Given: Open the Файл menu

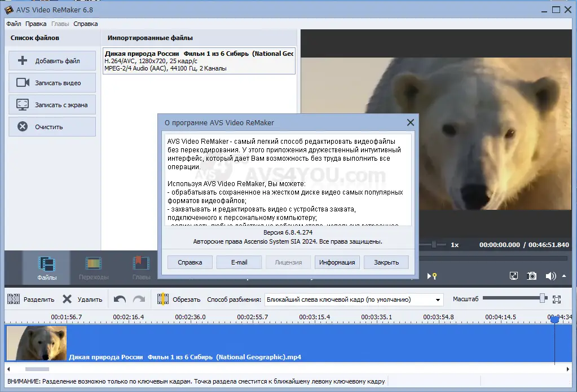Looking at the screenshot, I should pyautogui.click(x=14, y=24).
